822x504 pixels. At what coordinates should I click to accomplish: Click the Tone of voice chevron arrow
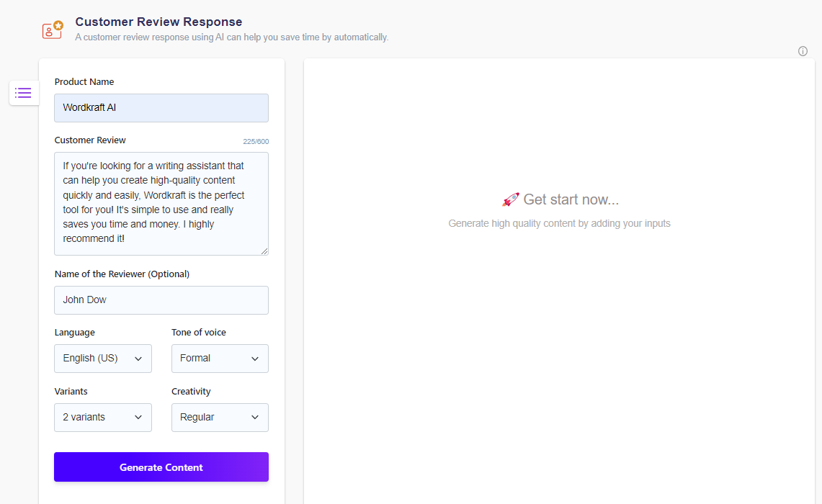255,359
